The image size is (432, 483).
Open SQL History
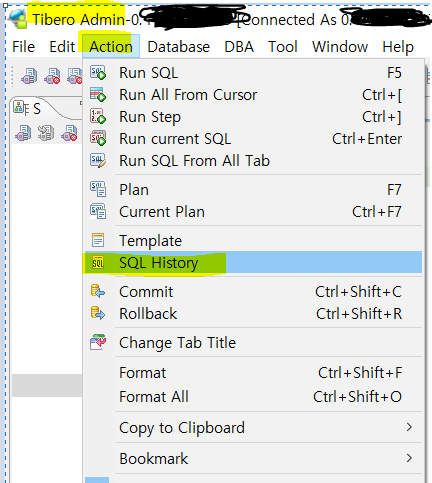[253, 263]
